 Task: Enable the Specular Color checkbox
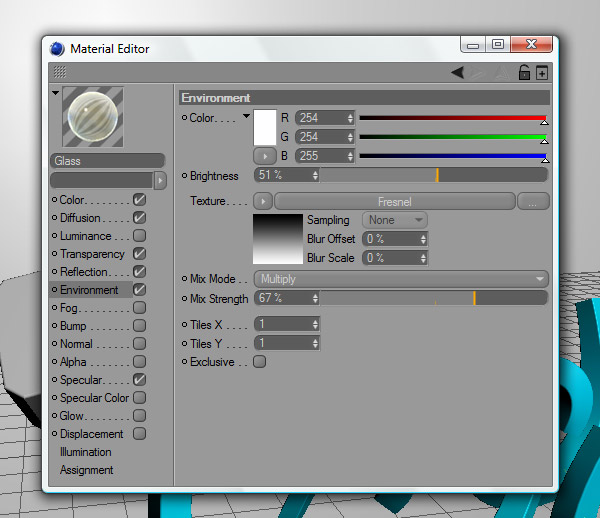point(140,397)
